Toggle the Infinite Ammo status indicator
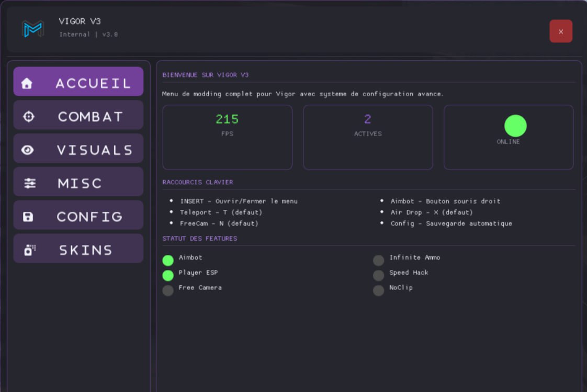This screenshot has width=587, height=392. coord(378,261)
